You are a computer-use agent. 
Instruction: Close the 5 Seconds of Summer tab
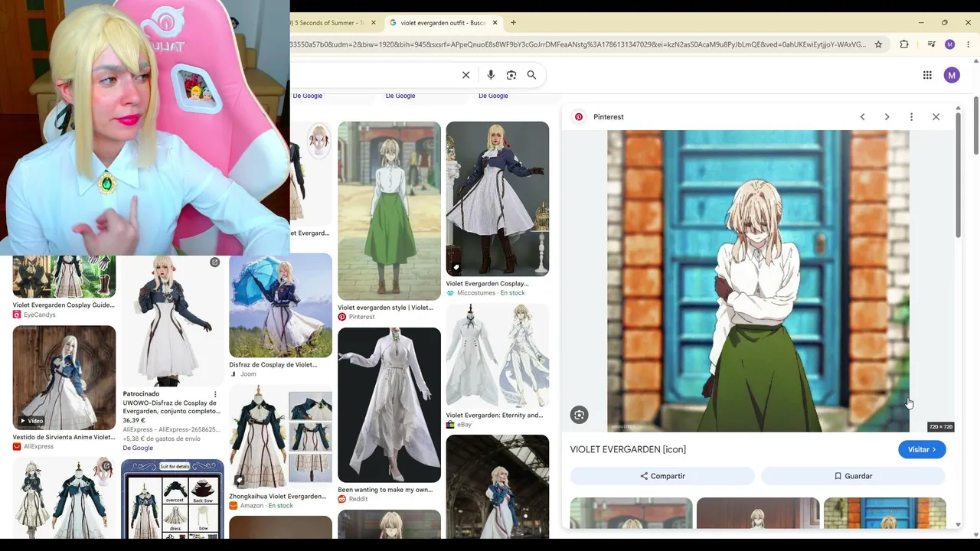tap(374, 23)
